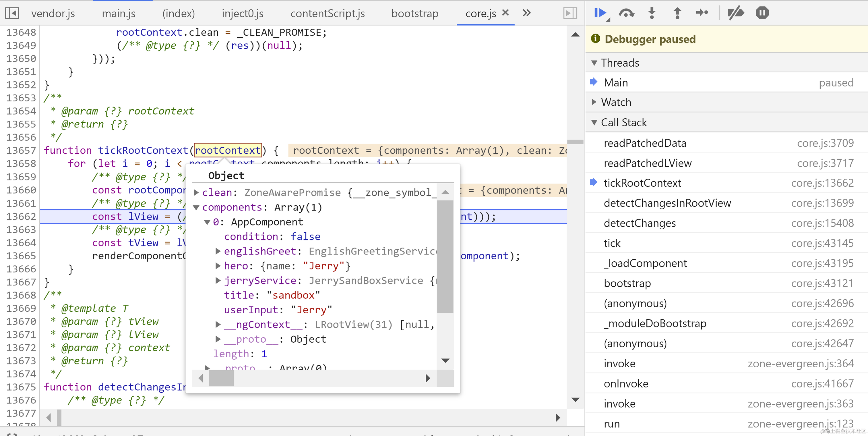868x436 pixels.
Task: Close the core.js tab
Action: [505, 13]
